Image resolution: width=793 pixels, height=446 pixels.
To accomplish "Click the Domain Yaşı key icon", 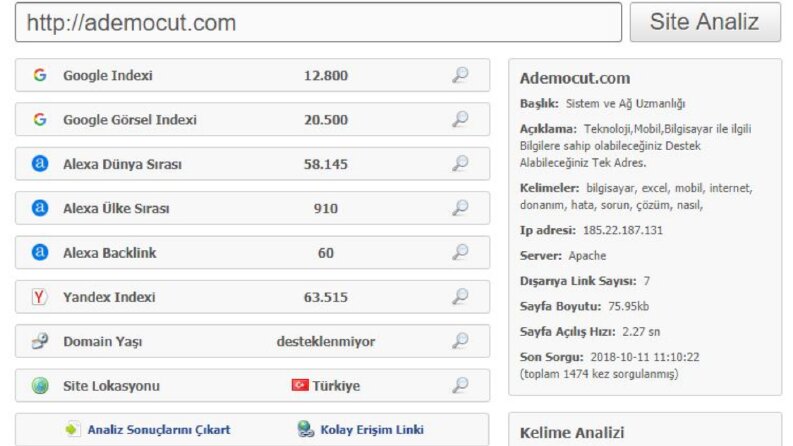I will [x=40, y=341].
